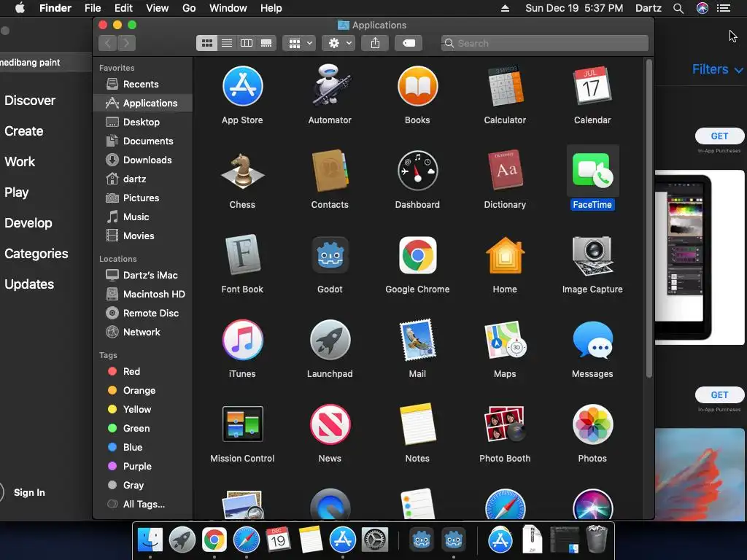Click the Finder window vertical scrollbar
The image size is (747, 560).
649,219
